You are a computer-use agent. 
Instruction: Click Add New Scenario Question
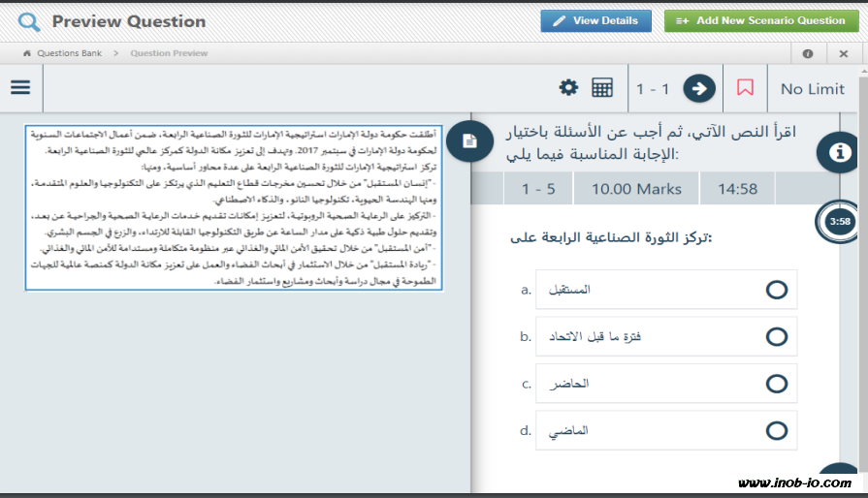click(761, 20)
